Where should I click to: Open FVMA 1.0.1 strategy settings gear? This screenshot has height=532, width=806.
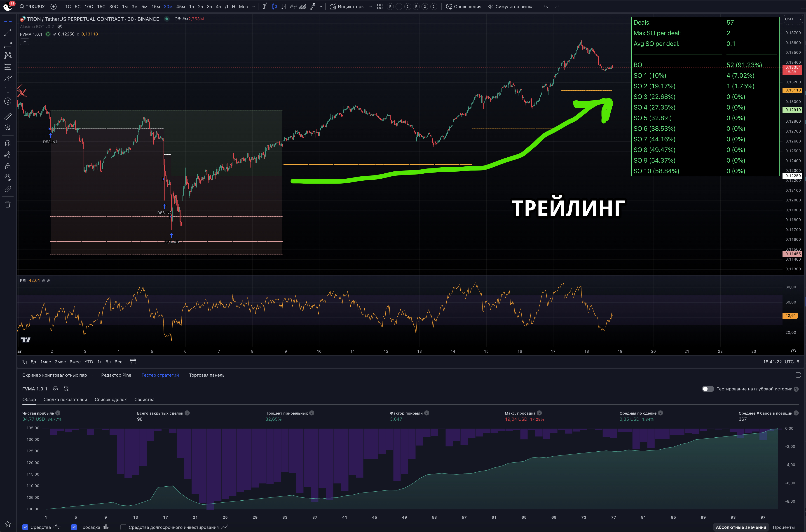point(55,389)
